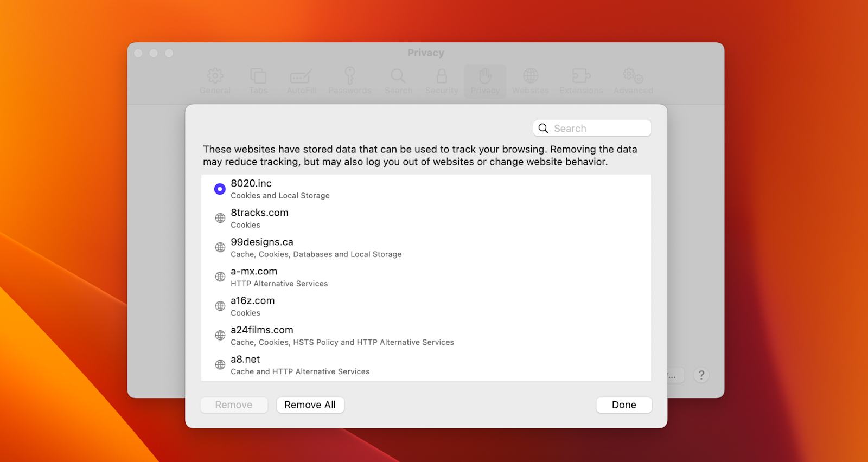The width and height of the screenshot is (868, 462).
Task: Click 'Cookies' description under 8tracks.com
Action: pyautogui.click(x=245, y=225)
